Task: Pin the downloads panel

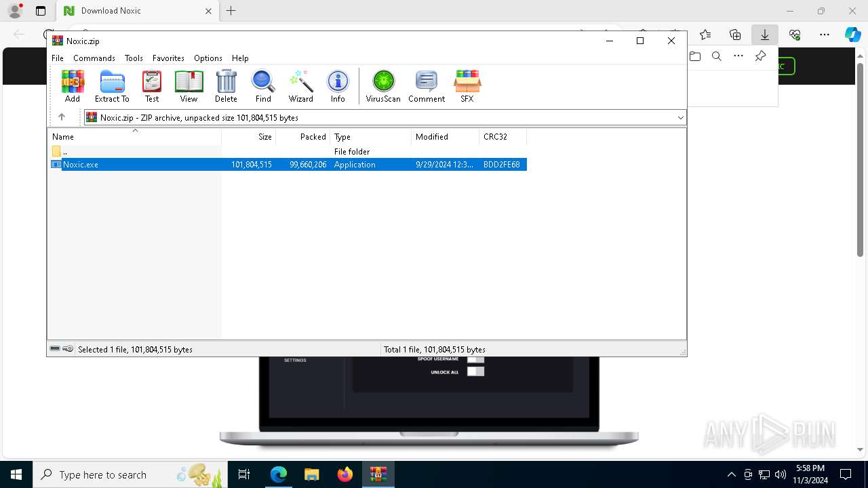Action: pyautogui.click(x=760, y=56)
